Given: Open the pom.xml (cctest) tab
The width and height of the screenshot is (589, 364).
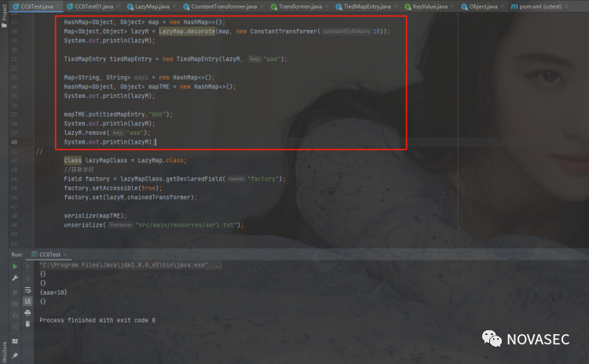Looking at the screenshot, I should pos(540,6).
